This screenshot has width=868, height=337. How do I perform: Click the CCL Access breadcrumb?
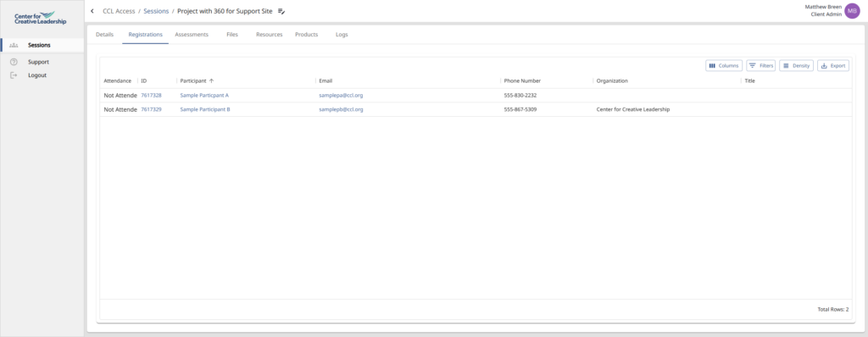(119, 11)
